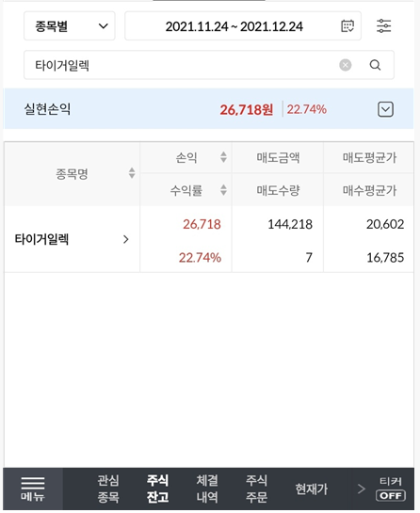
Task: Expand the 실현손익 summary details
Action: point(385,109)
